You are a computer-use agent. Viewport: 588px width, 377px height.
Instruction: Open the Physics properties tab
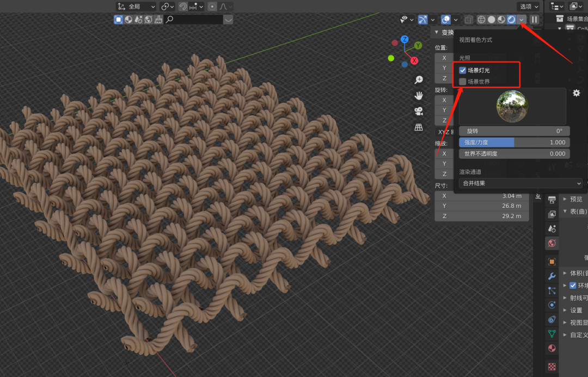(x=552, y=305)
